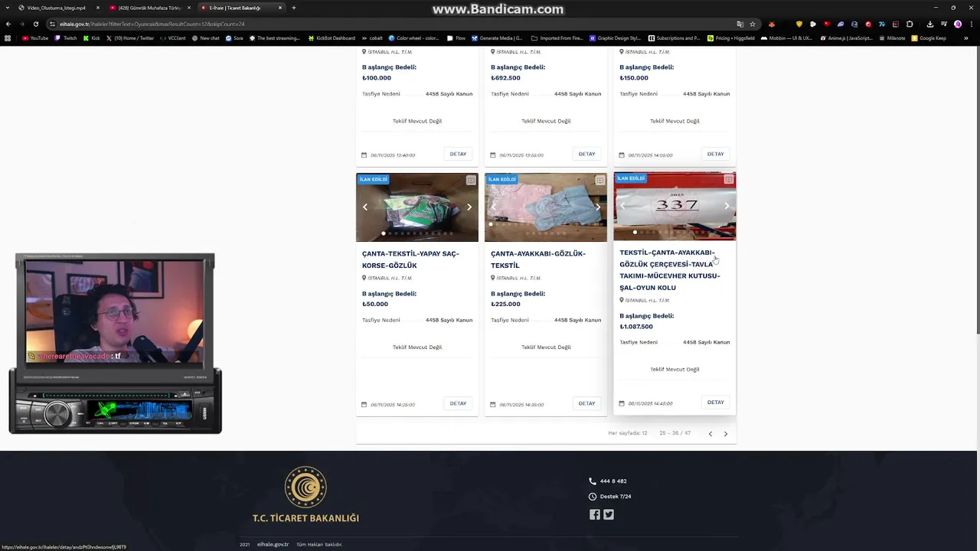Open DETAY for the ÇANTA-TEKSTİL-YAPAY SAÇ listing
Screen dimensions: 980x551
(x=458, y=403)
